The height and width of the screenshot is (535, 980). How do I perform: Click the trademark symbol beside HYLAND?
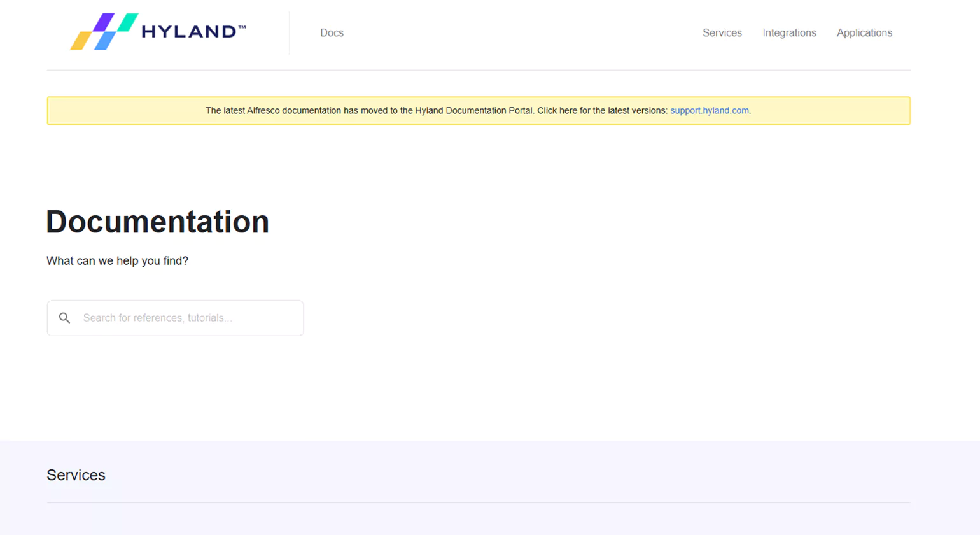tap(242, 27)
